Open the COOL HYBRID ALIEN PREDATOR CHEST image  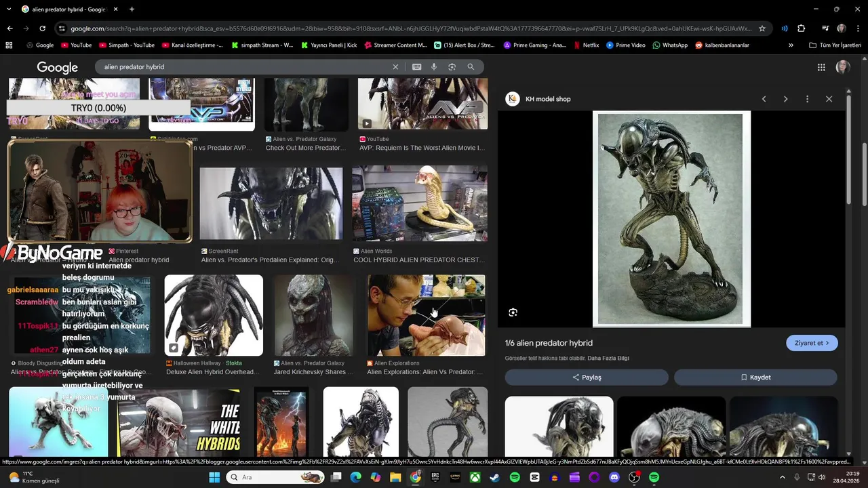[419, 203]
